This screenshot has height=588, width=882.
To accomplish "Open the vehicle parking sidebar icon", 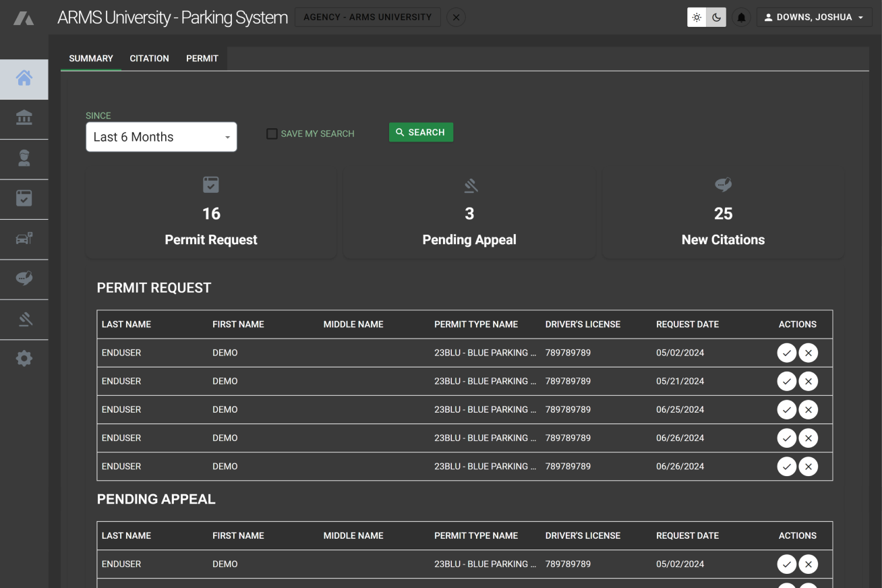I will [24, 239].
